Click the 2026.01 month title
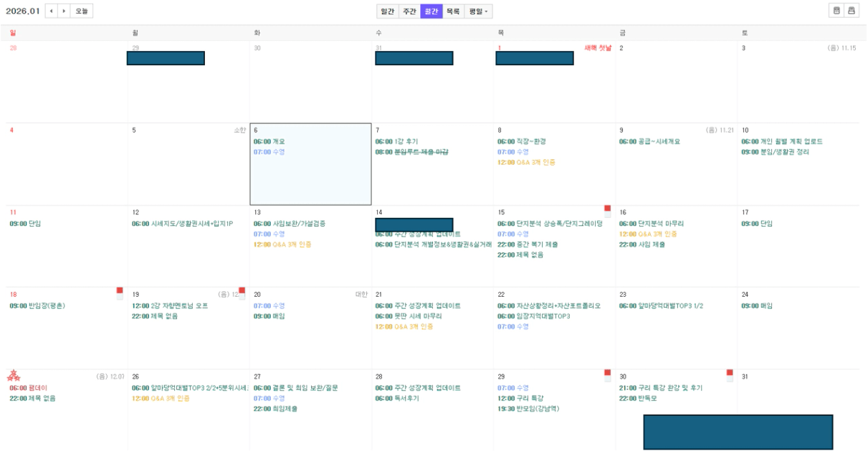 point(23,11)
